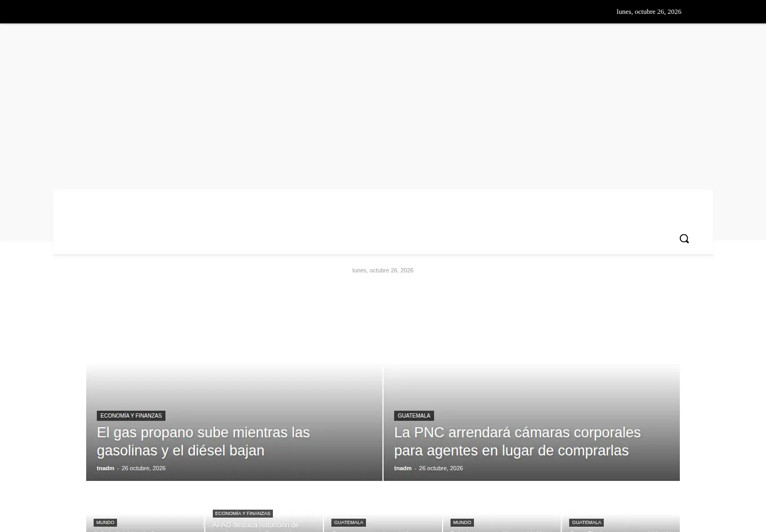Click date under gas propano headline
The image size is (766, 532).
(x=144, y=468)
